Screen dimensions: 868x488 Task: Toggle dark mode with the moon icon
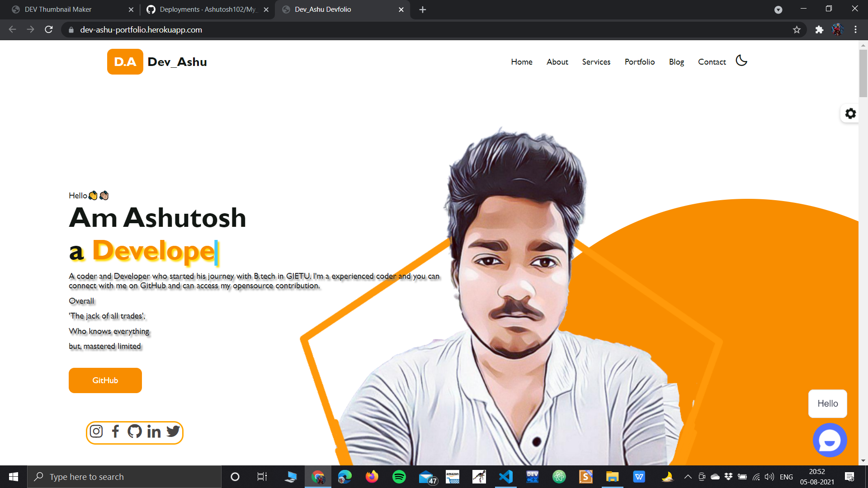741,61
